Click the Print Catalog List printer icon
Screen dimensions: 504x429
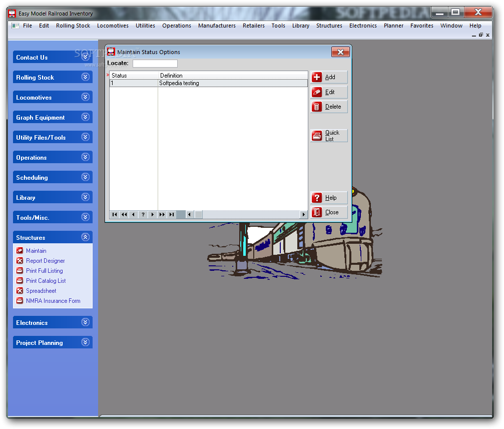pos(20,280)
